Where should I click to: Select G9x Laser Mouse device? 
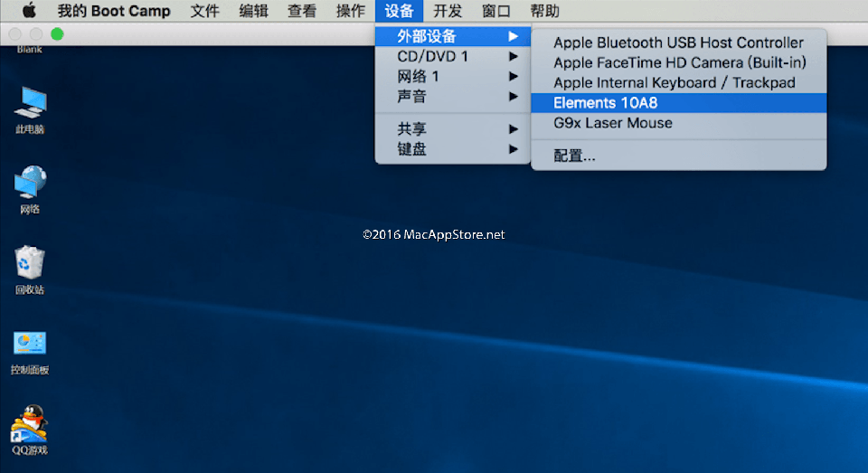[679, 123]
